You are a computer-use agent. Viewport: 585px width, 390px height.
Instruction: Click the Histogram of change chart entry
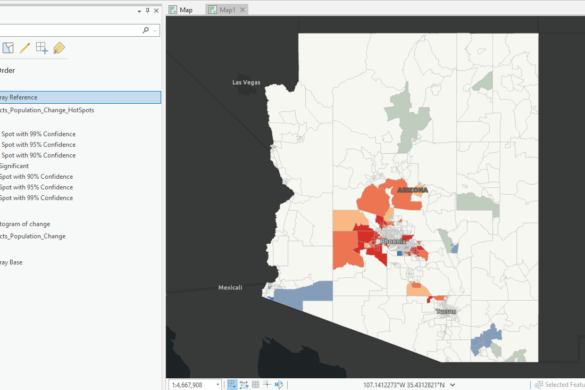click(25, 224)
